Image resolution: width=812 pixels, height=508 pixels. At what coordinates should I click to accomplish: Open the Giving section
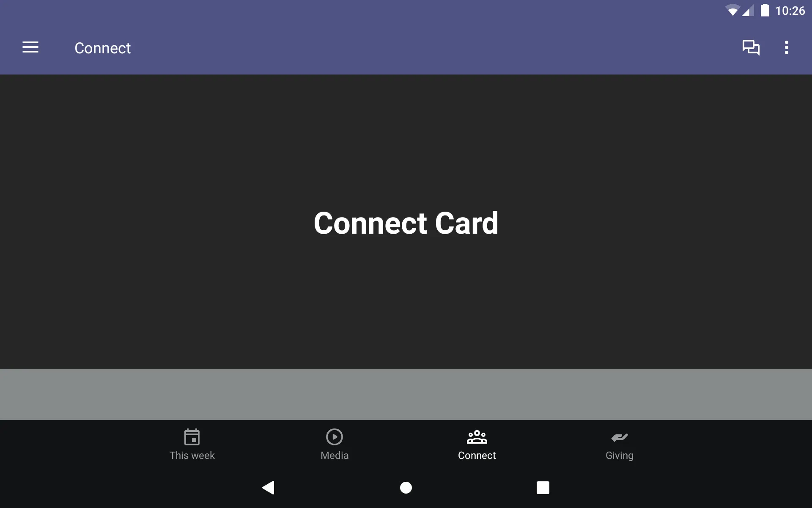click(x=618, y=444)
